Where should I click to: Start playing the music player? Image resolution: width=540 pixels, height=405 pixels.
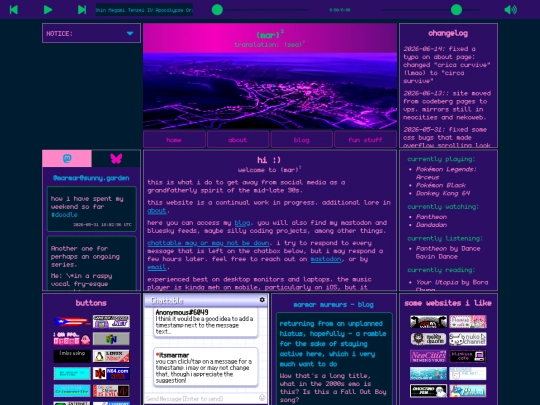pyautogui.click(x=48, y=10)
